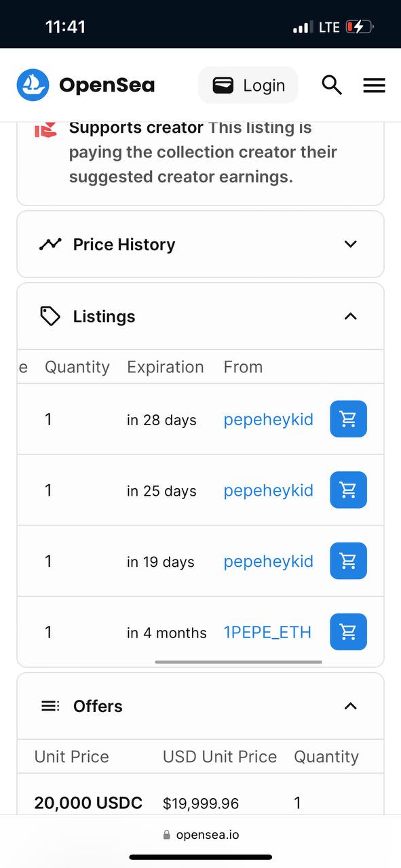Viewport: 401px width, 868px height.
Task: Click the Listings tag icon
Action: [50, 316]
